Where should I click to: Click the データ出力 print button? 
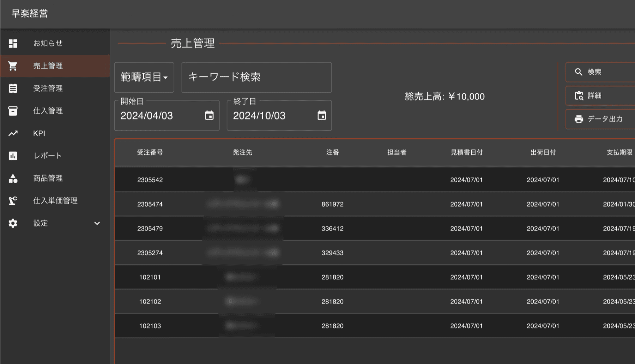tap(600, 119)
